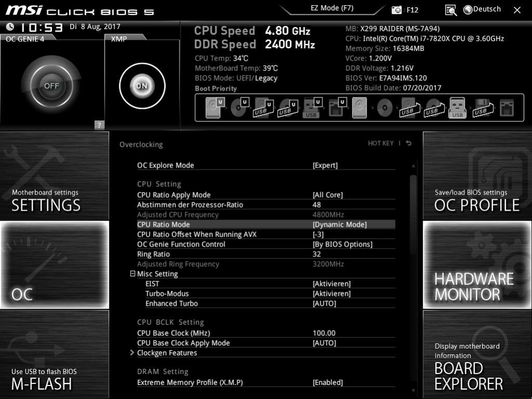Select the legacy network boot icon
Viewport: 532px width, 399px height.
click(x=507, y=108)
